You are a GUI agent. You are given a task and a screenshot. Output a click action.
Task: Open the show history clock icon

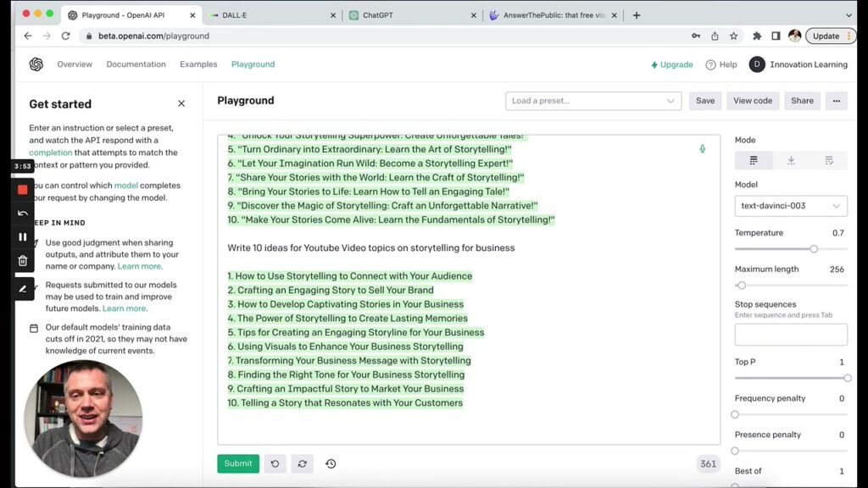(x=331, y=463)
